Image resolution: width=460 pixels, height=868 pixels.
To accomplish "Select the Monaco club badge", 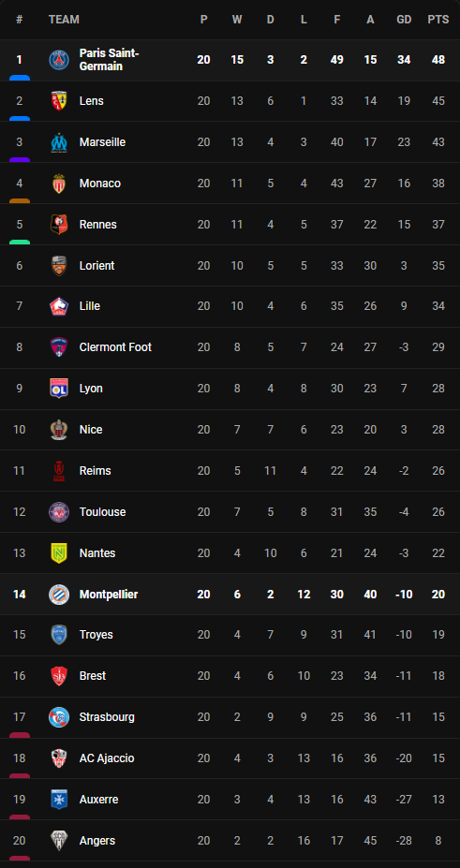I will click(x=59, y=184).
